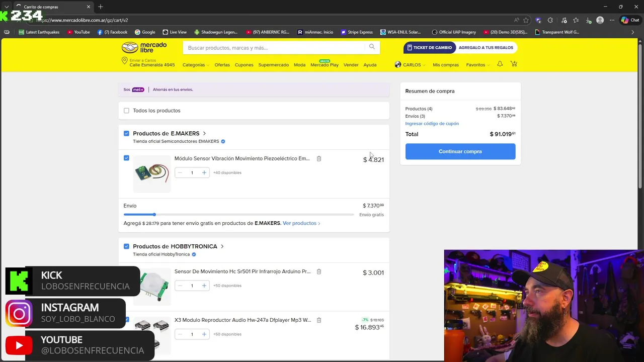Screen dimensions: 644x362
Task: Show more bookmarks bar chevron
Action: (633, 32)
